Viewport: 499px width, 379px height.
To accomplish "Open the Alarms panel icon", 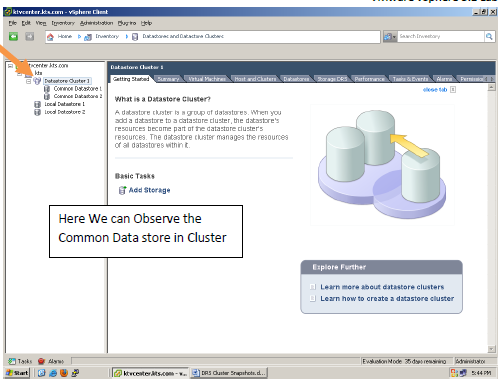I will pos(41,361).
